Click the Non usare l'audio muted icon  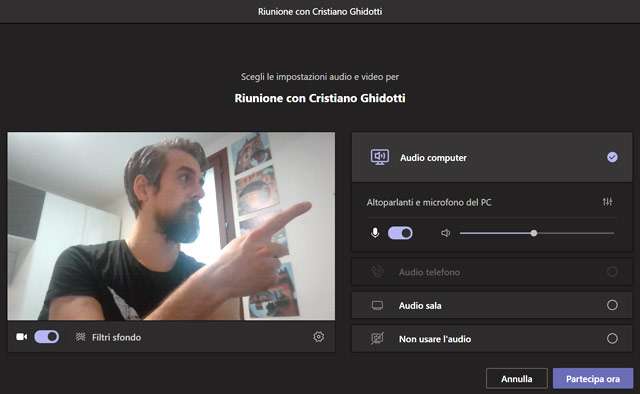point(377,338)
